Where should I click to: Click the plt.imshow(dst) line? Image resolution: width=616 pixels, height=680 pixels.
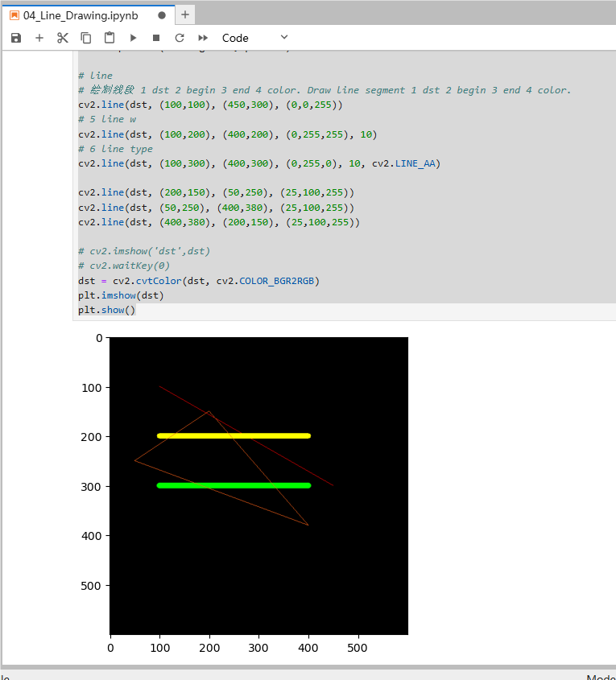(x=121, y=295)
